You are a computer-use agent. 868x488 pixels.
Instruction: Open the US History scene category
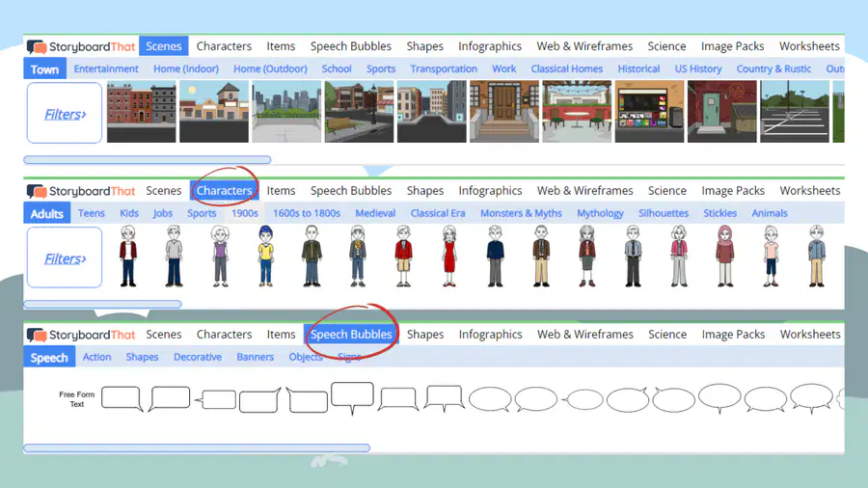point(698,68)
